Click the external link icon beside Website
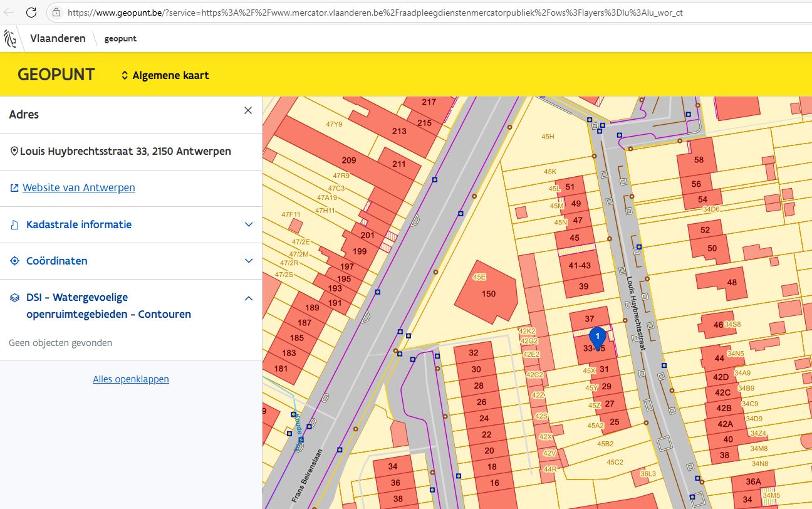Image resolution: width=812 pixels, height=509 pixels. (x=14, y=188)
